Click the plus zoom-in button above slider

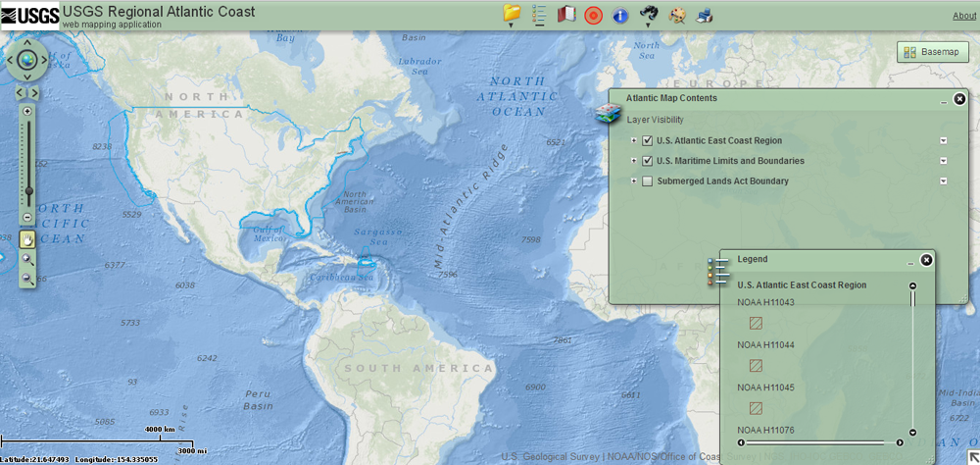tap(26, 112)
